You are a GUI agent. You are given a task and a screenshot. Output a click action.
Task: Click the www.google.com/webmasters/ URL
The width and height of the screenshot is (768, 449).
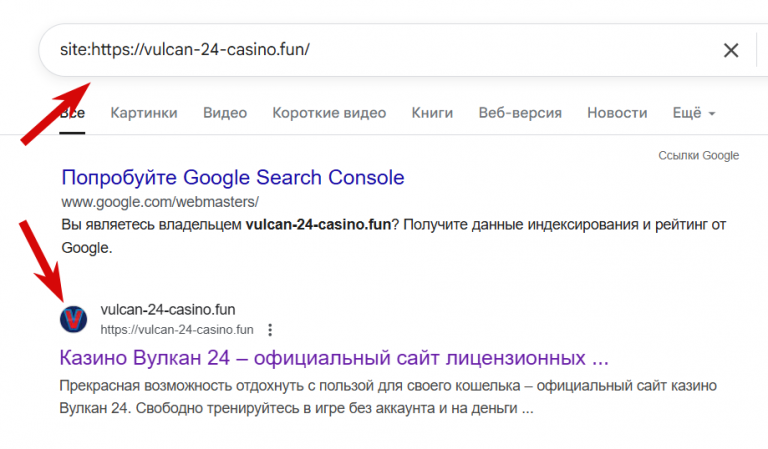[x=160, y=202]
